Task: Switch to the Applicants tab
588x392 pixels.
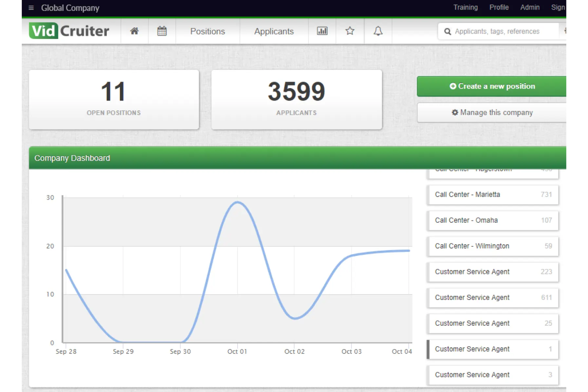Action: 274,31
